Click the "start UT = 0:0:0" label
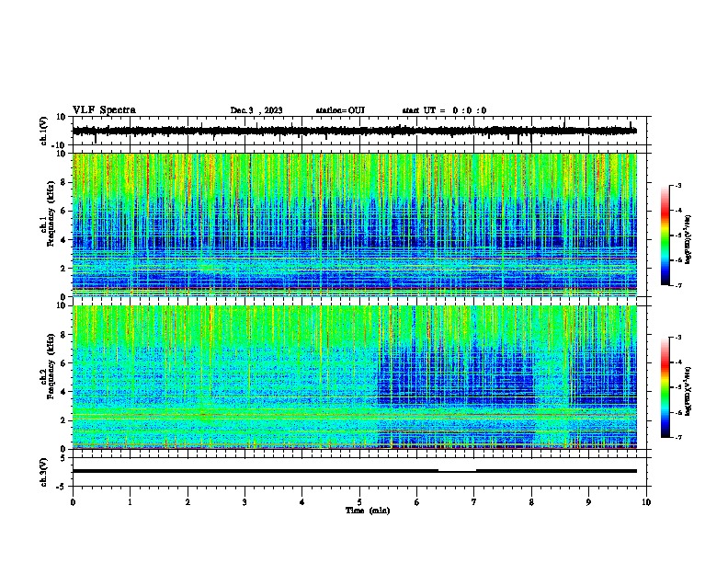Screen dimensions: 728x563 click(x=444, y=110)
